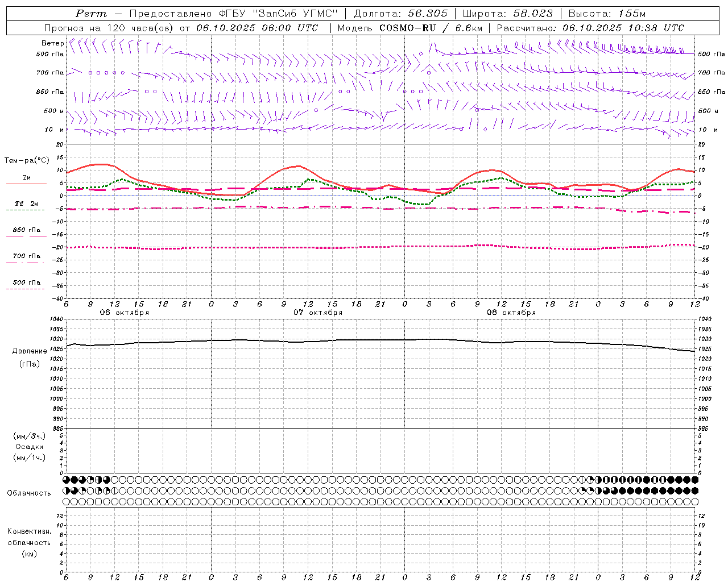Click the "(мм/1ч.)" precipitation unit label
The height and width of the screenshot is (582, 728).
pos(30,458)
